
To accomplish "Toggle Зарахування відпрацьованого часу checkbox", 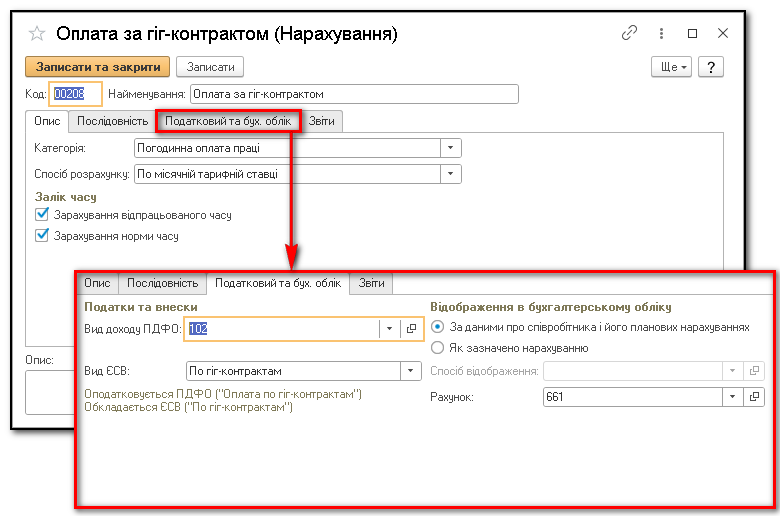I will [41, 215].
